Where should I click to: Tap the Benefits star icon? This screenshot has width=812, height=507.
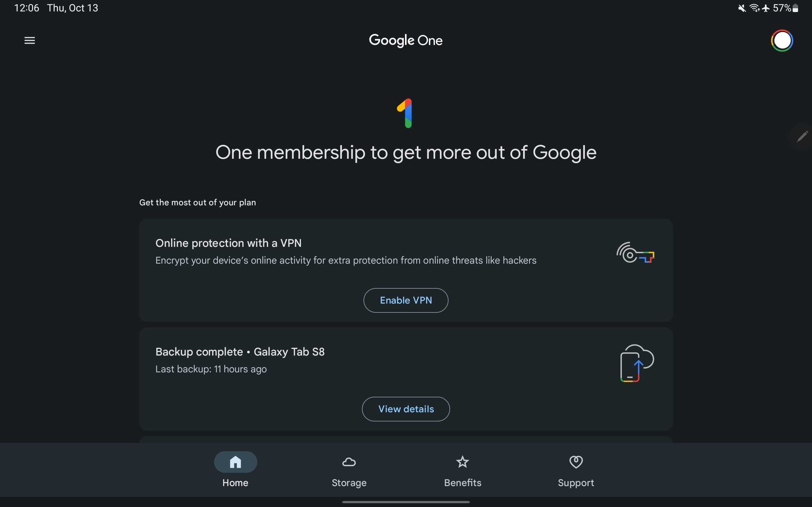(462, 462)
